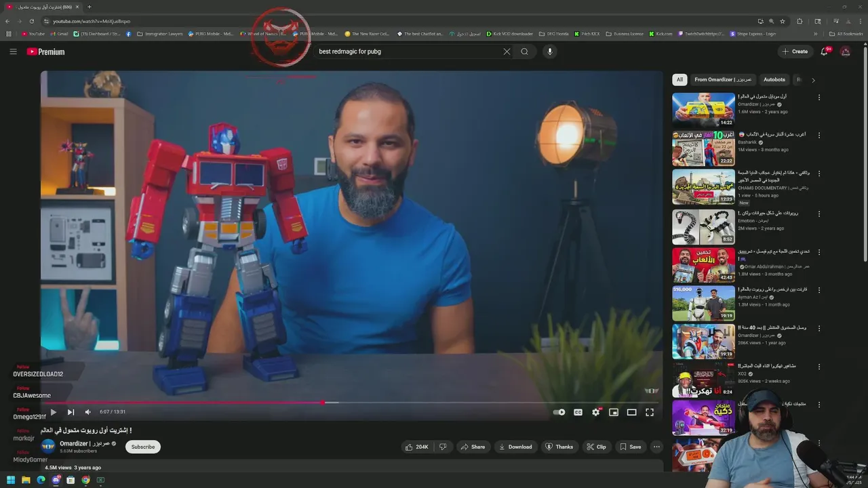The height and width of the screenshot is (488, 868).
Task: Dislike this video
Action: point(443,447)
